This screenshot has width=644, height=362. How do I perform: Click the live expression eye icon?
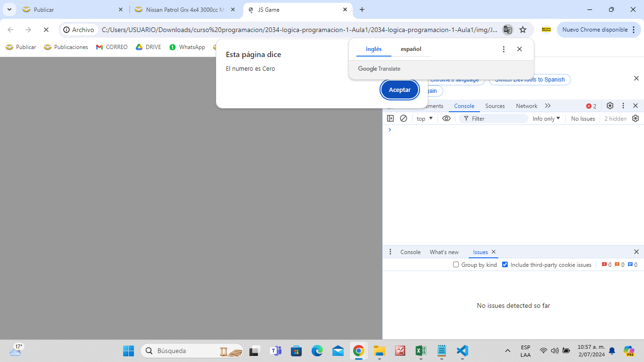[446, 118]
